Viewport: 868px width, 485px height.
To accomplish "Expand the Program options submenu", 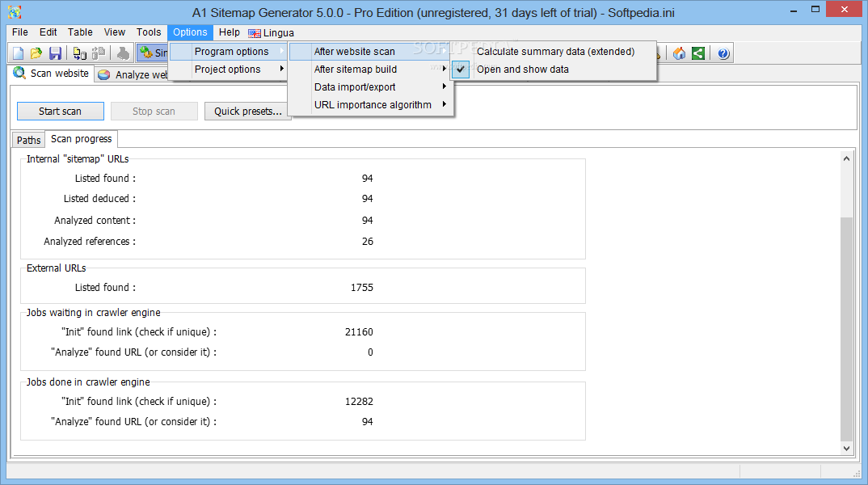I will [228, 52].
